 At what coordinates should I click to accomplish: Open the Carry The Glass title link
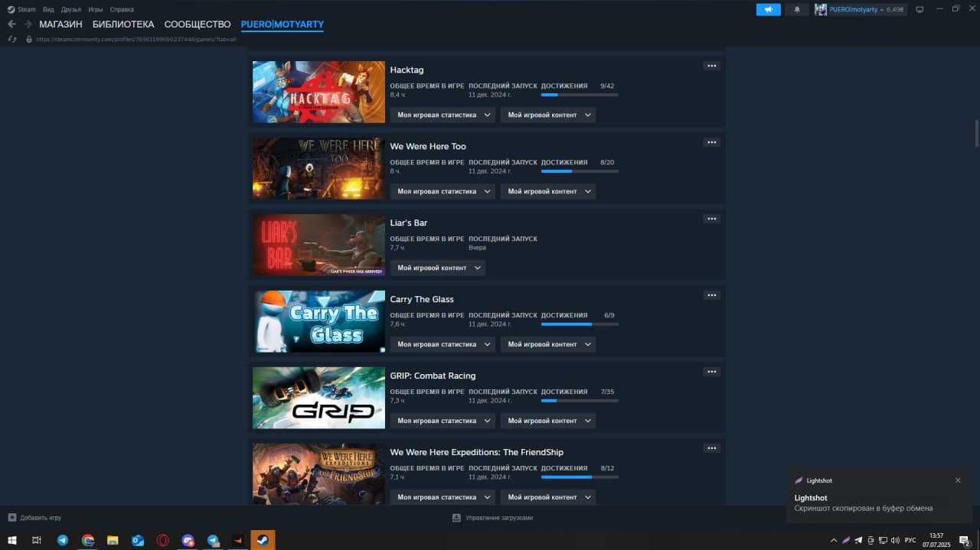(x=422, y=299)
